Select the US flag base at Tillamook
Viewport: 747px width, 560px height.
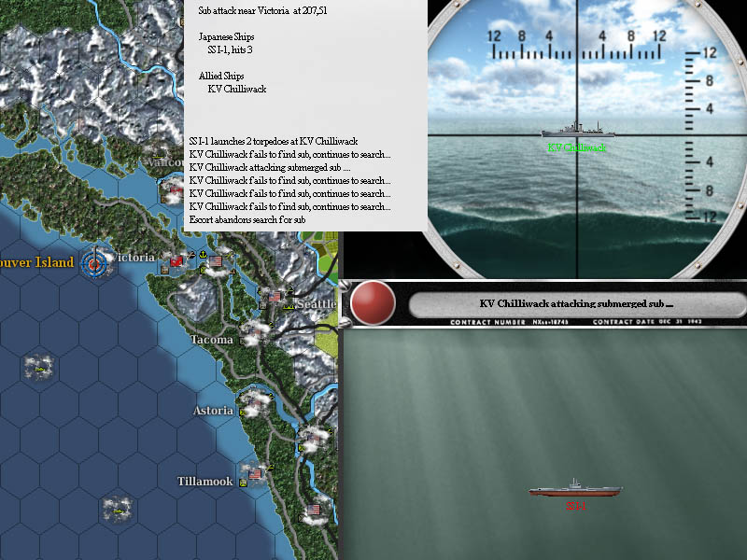[x=255, y=474]
